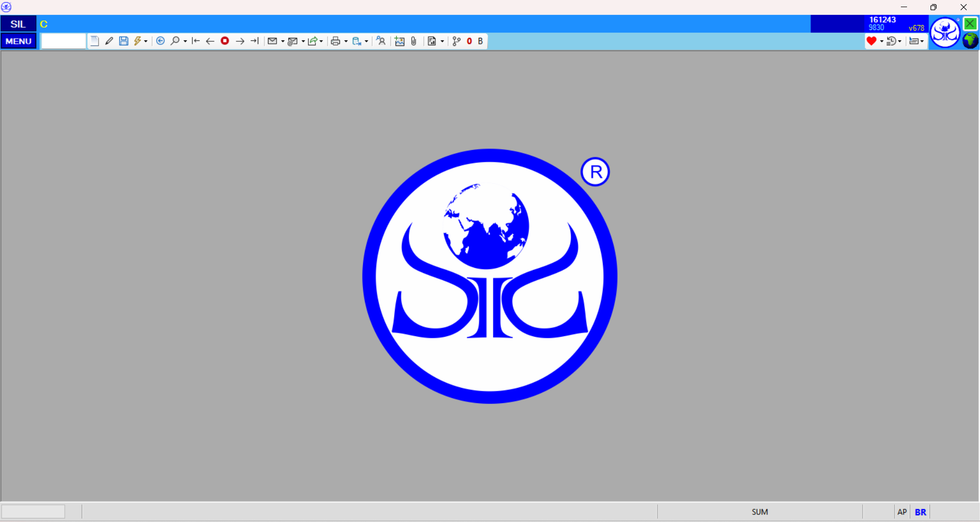Click the 9830 value in the header
Viewport: 980px width, 522px height.
coord(876,28)
